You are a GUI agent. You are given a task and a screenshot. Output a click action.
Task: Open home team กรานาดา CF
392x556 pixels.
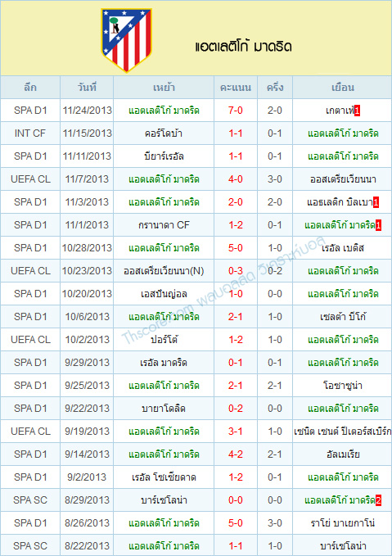164,225
